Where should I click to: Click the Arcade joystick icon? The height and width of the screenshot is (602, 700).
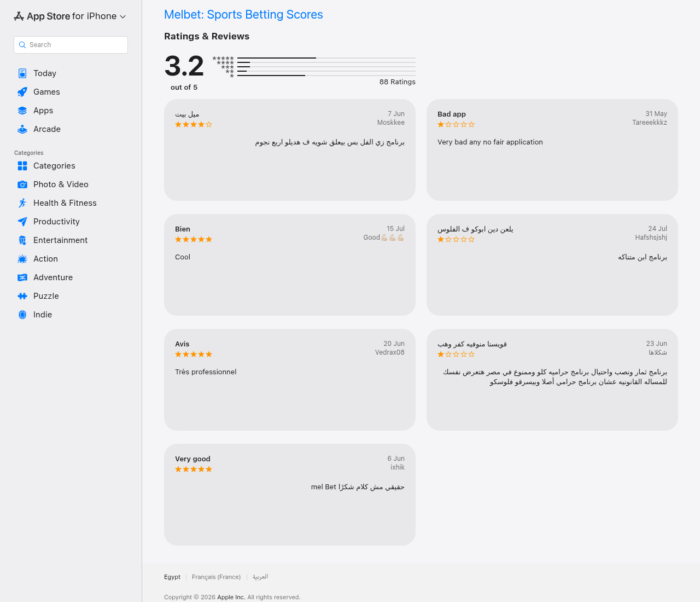pyautogui.click(x=22, y=129)
